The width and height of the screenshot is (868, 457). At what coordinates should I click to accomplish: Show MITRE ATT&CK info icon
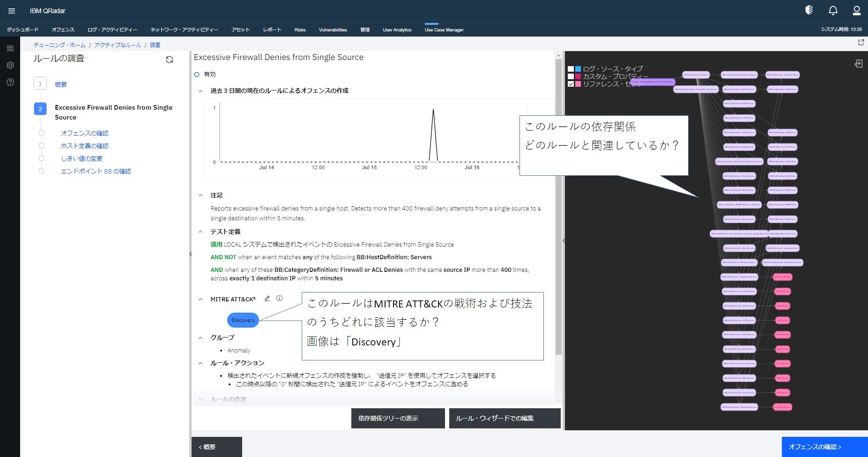pos(280,298)
